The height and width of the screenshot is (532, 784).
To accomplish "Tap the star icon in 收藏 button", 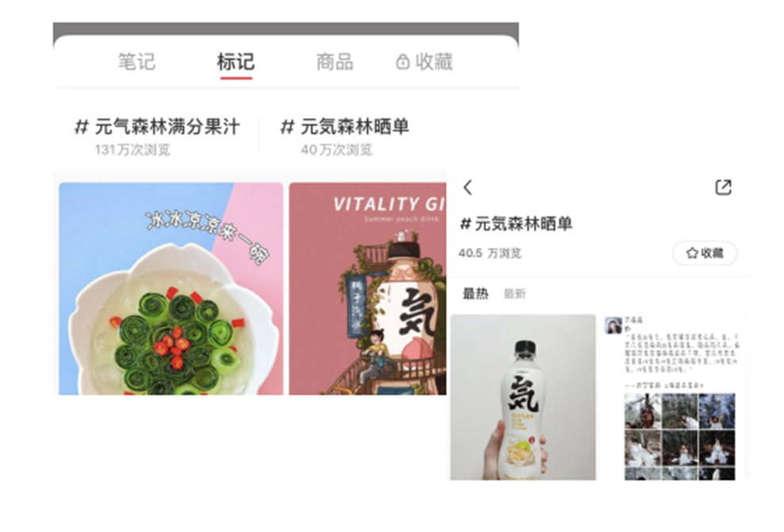I will click(692, 253).
